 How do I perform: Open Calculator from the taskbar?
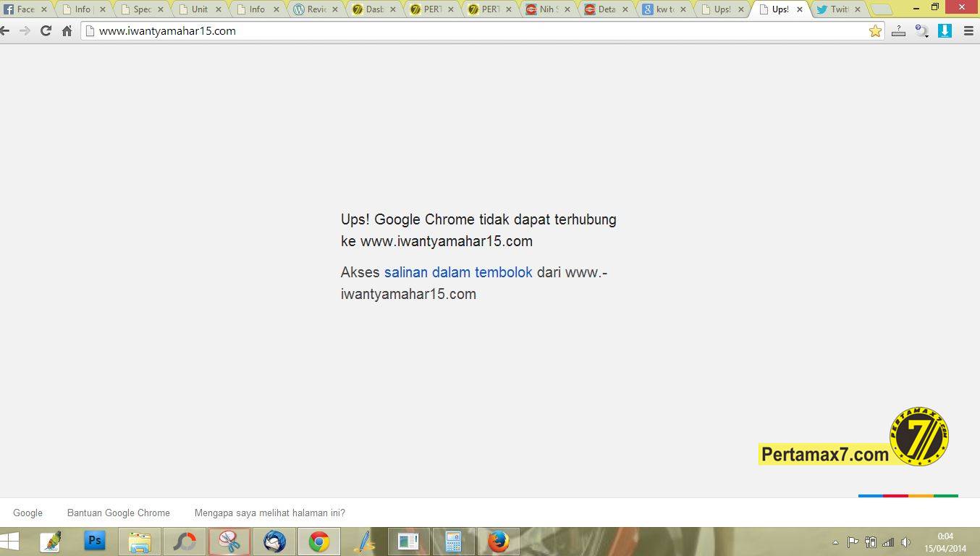[453, 541]
